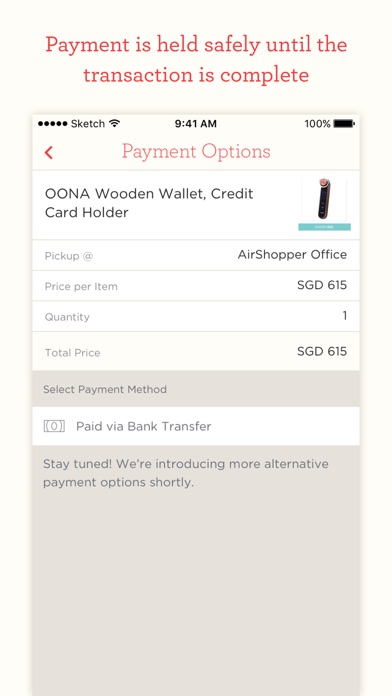Tap the Quantity value 1

[344, 316]
